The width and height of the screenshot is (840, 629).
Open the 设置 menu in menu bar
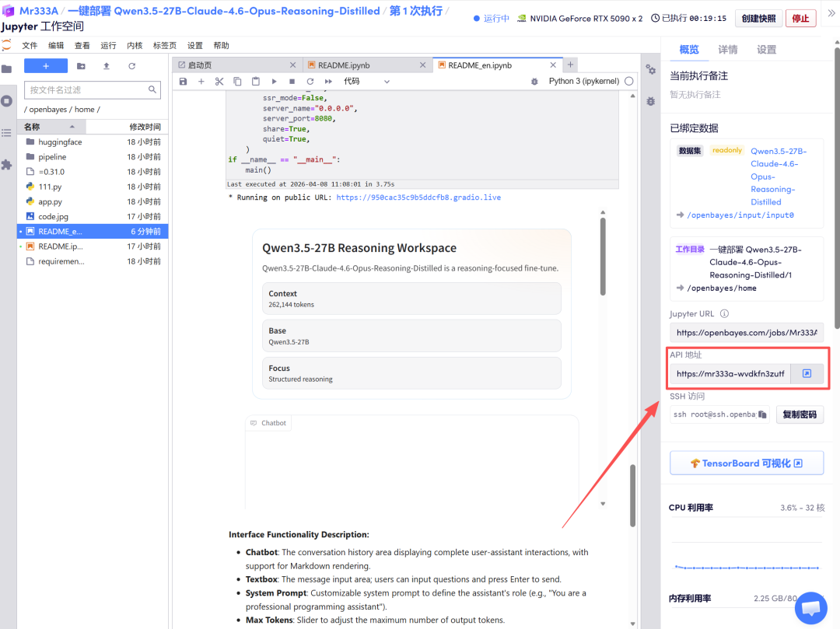coord(195,46)
